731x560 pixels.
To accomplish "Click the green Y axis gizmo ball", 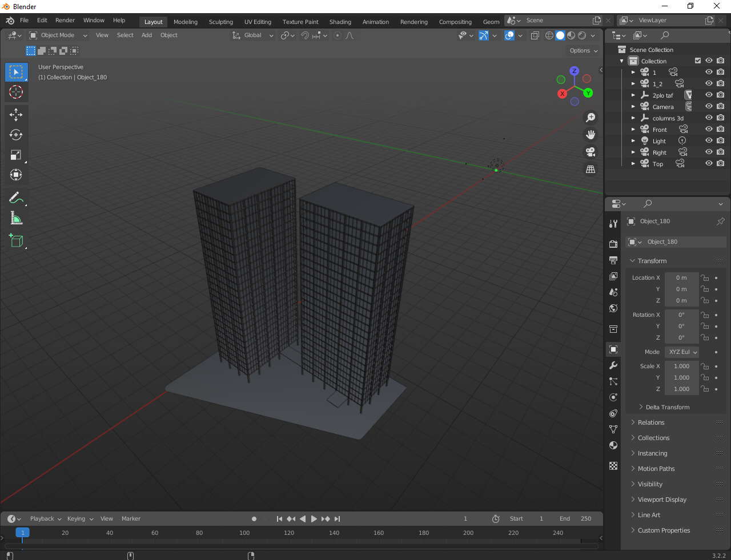I will pyautogui.click(x=588, y=93).
